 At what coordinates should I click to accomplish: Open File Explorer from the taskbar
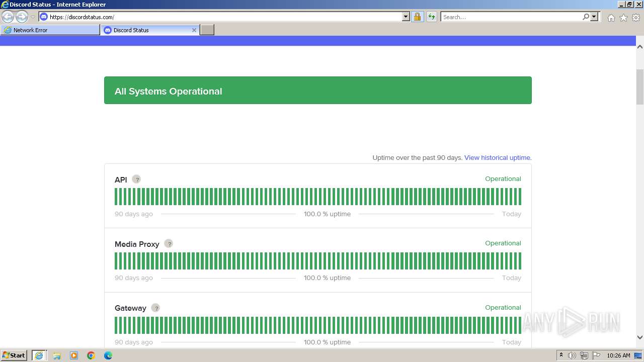[57, 355]
